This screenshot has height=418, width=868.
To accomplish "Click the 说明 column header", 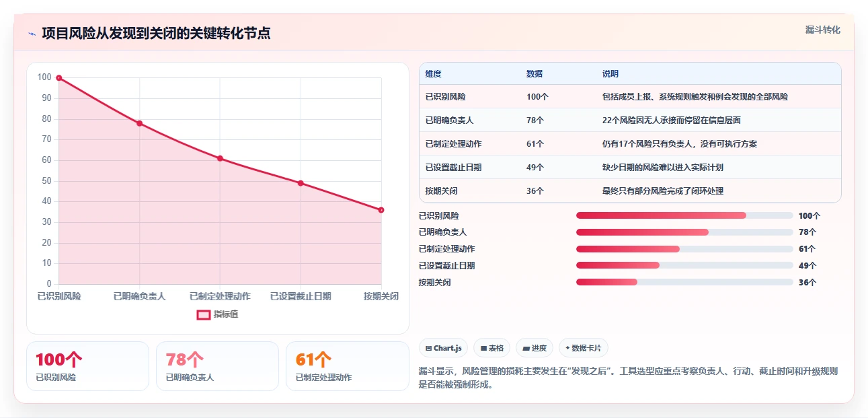I will coord(610,74).
